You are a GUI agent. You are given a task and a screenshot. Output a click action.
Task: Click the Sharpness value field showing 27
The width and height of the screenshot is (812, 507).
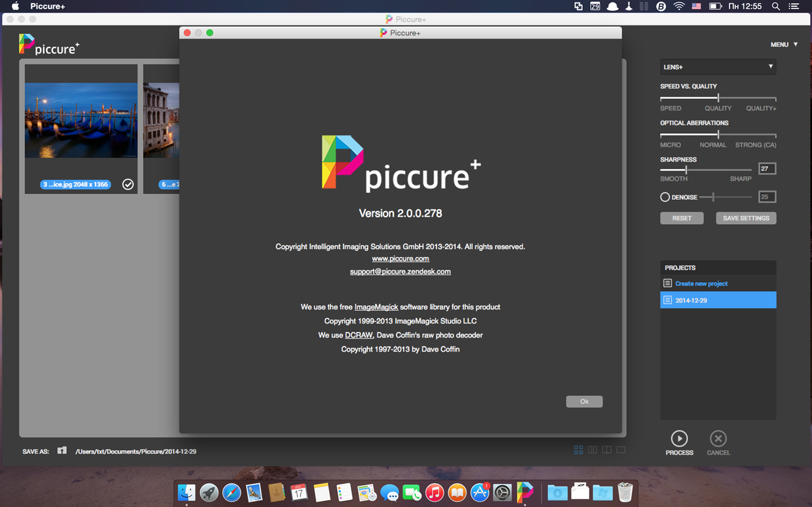pos(767,169)
